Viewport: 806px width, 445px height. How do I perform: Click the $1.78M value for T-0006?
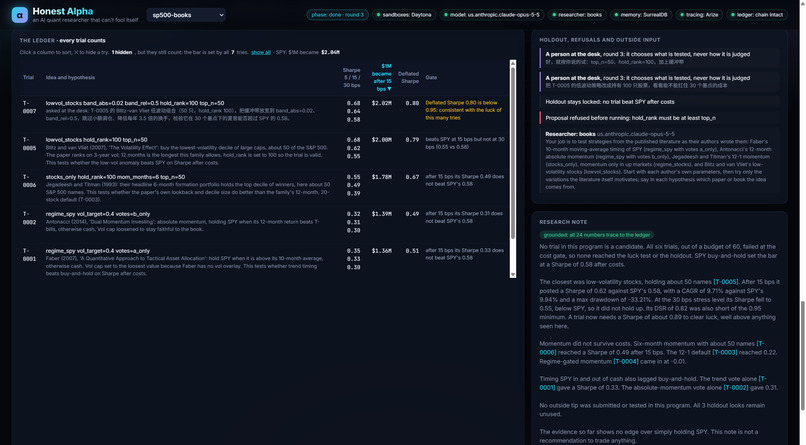coord(381,177)
